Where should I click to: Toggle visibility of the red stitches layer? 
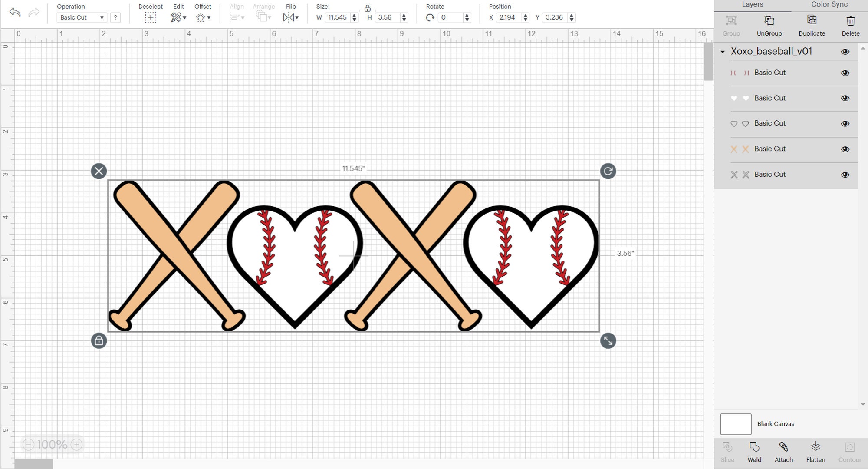(845, 73)
